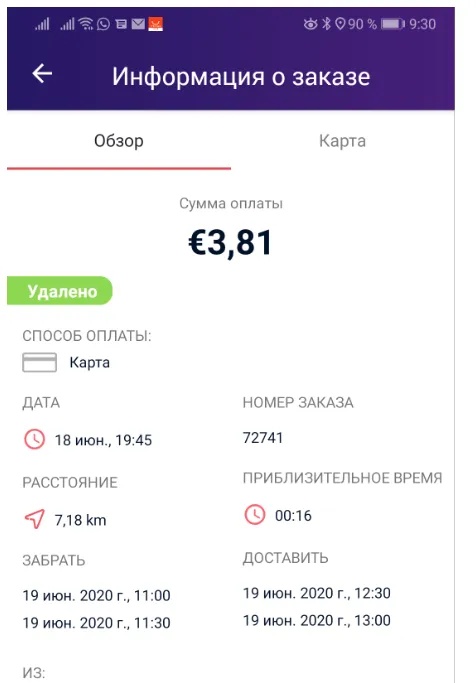
Task: Tap the credit card payment icon
Action: (40, 362)
